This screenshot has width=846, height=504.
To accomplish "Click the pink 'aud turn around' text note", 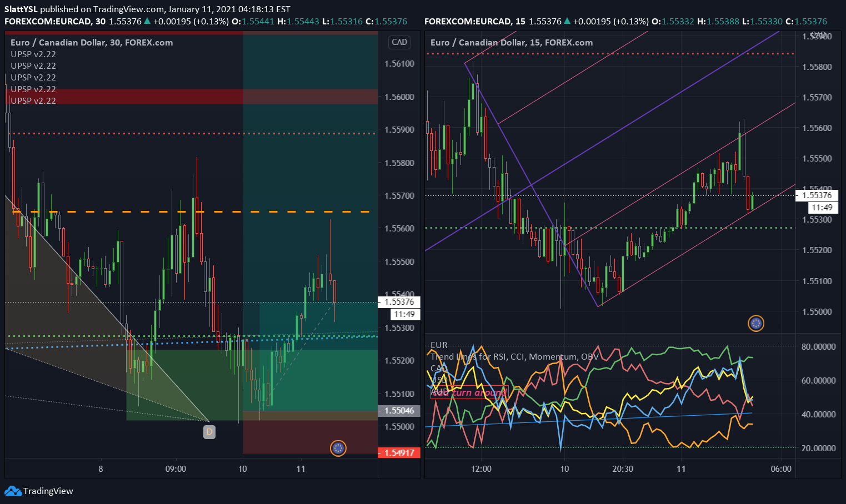I will [x=469, y=392].
